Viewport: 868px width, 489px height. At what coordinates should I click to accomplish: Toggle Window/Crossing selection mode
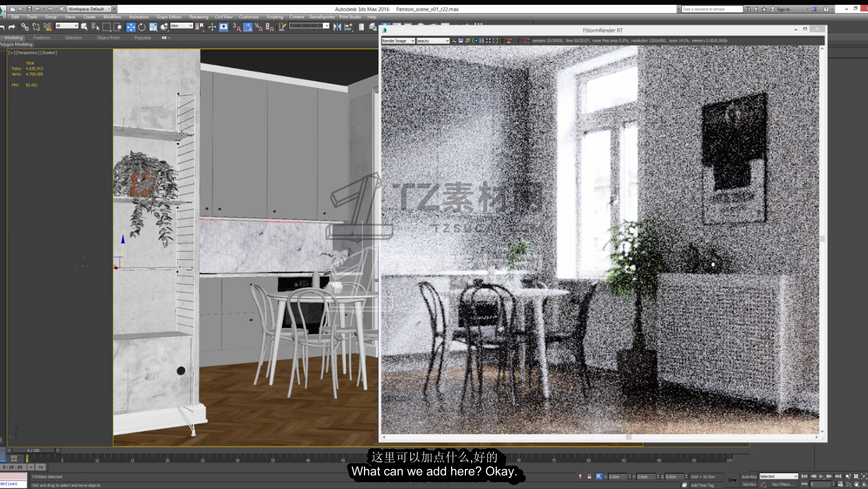[118, 27]
